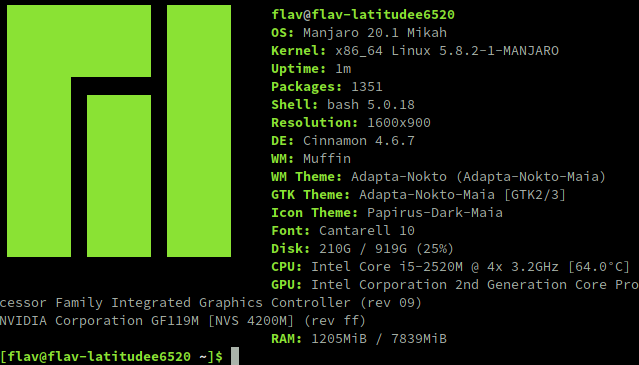Viewport: 639px width, 365px height.
Task: Click the NVIDIA Corporation GF119M line
Action: coord(183,320)
